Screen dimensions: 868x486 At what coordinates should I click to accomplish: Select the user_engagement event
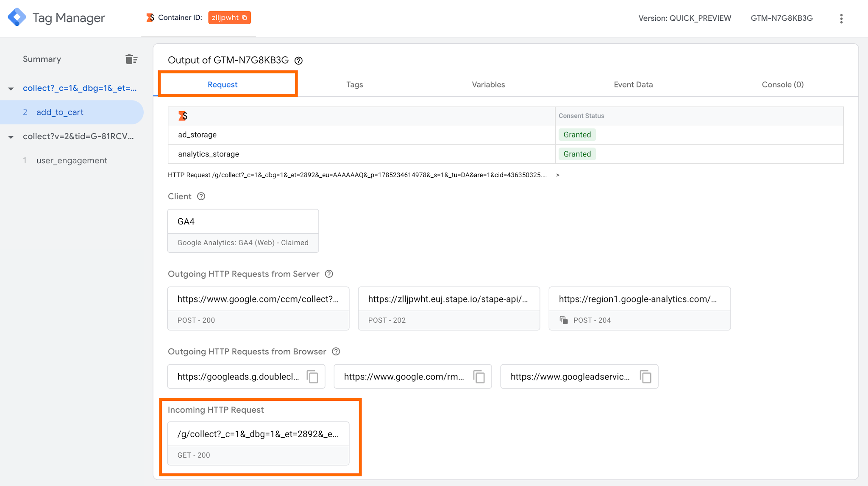tap(72, 161)
